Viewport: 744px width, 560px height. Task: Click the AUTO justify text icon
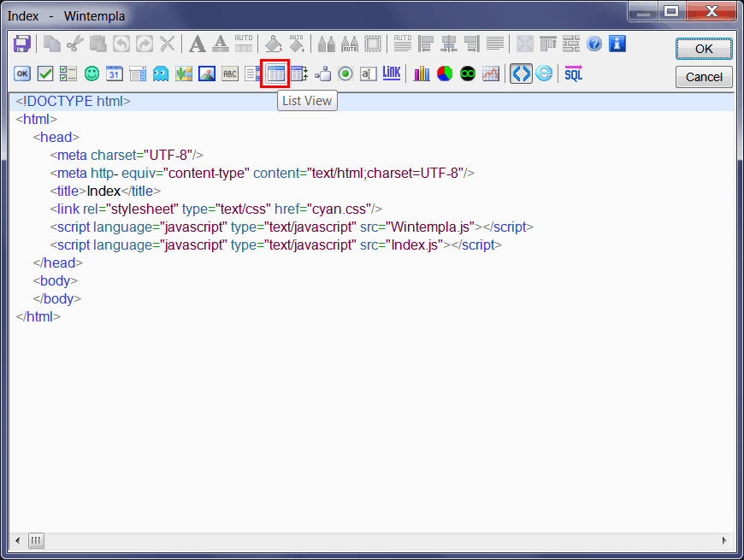(x=403, y=44)
